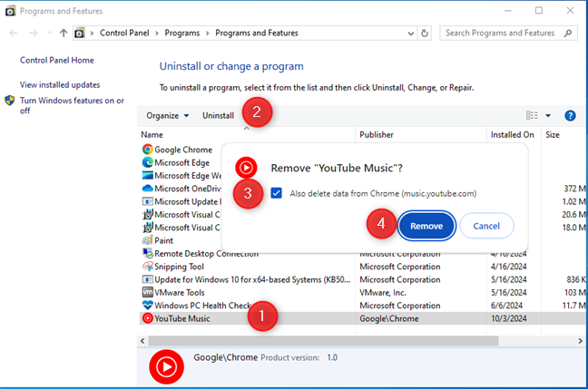This screenshot has width=588, height=389.
Task: Click the Microsoft Edge program icon
Action: coord(147,162)
